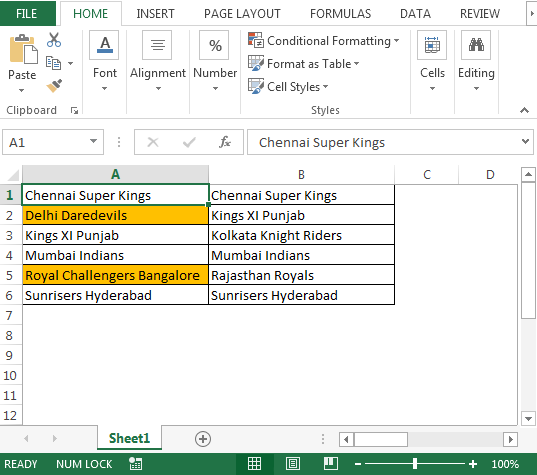This screenshot has height=475, width=537.
Task: Open Cell Styles gallery
Action: [288, 87]
